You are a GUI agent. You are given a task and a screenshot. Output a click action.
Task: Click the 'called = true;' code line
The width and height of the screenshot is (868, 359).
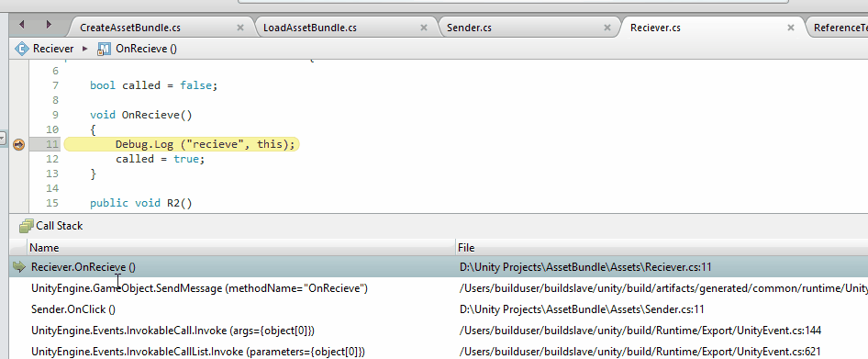pos(160,159)
